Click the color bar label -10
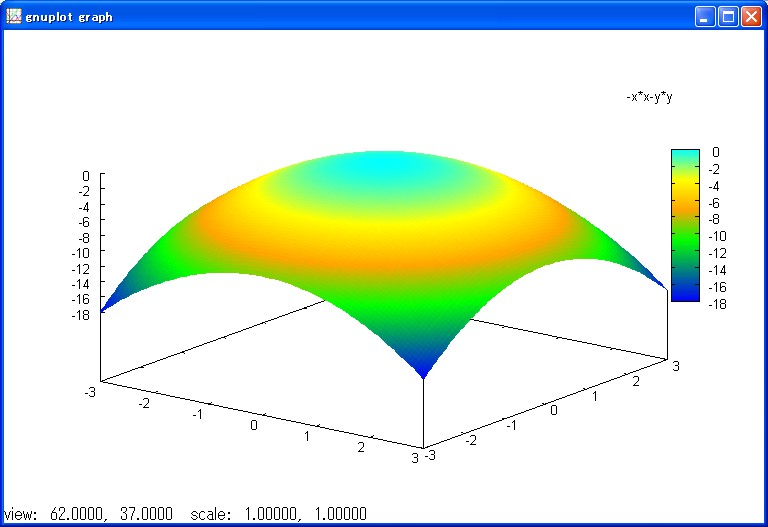The height and width of the screenshot is (527, 768). coord(718,236)
